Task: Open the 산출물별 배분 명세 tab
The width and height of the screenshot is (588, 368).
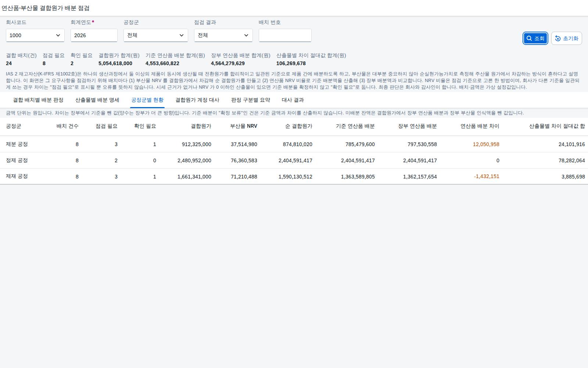Action: point(97,100)
